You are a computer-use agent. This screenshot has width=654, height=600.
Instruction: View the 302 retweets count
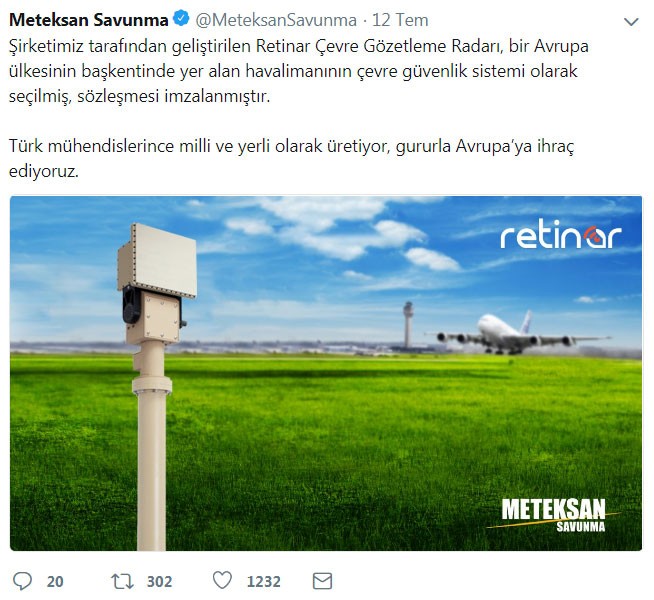[x=159, y=581]
